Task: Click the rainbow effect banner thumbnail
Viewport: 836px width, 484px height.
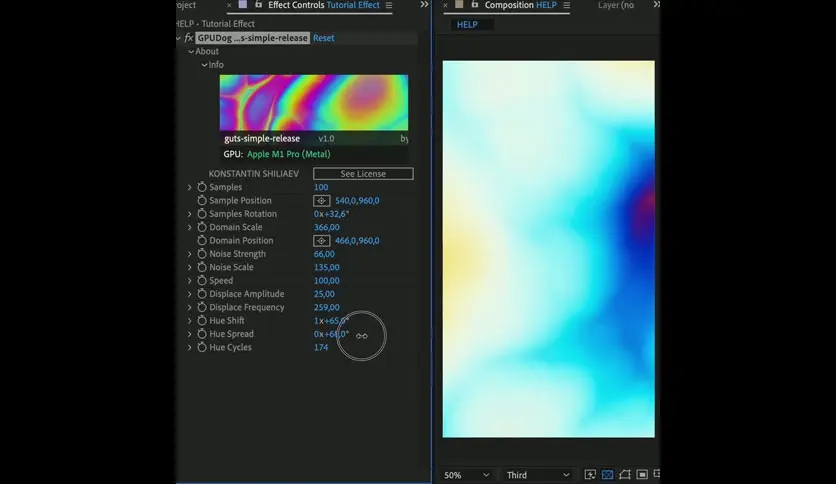Action: pyautogui.click(x=314, y=102)
